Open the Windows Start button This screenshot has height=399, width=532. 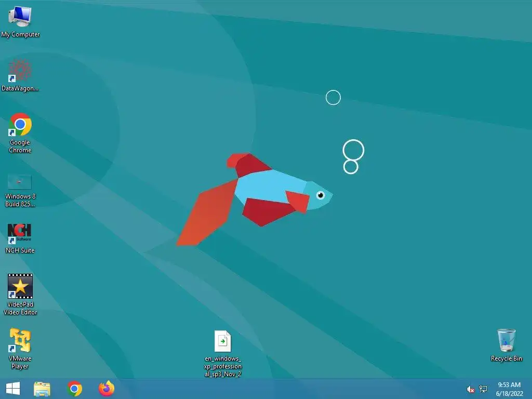pos(13,389)
